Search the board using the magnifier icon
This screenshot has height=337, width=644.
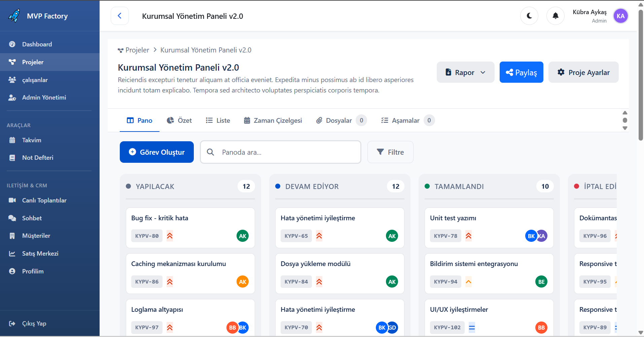(x=210, y=152)
